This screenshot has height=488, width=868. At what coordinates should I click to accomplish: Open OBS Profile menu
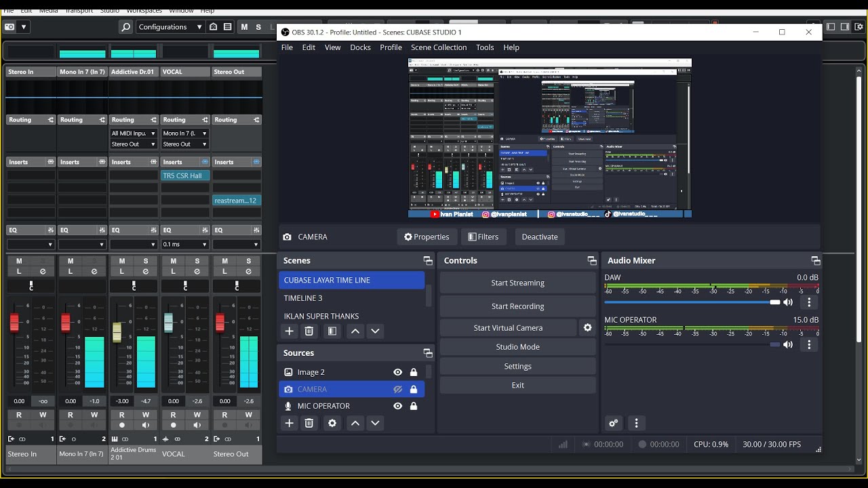click(x=391, y=47)
